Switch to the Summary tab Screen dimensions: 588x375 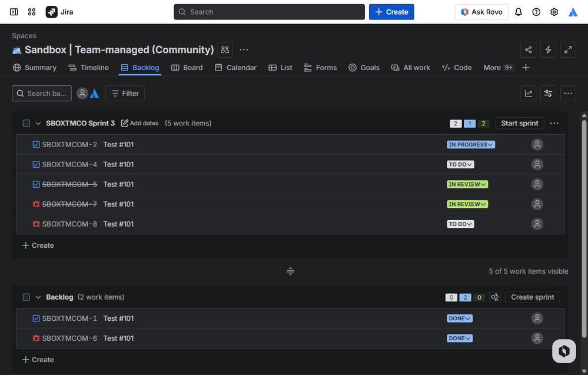35,68
